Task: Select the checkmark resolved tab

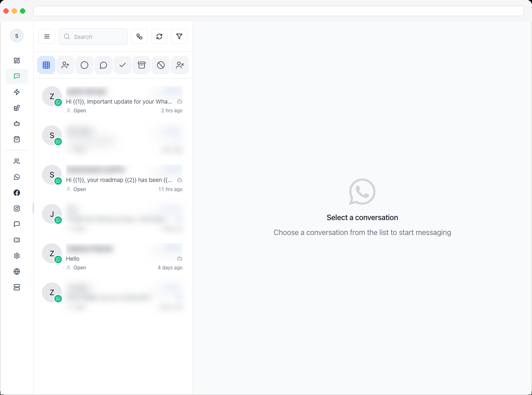Action: pos(122,65)
